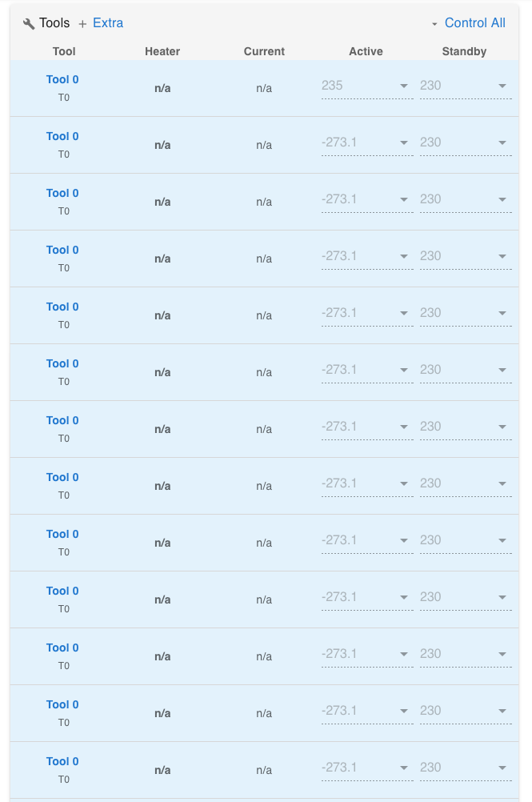Open the Active dropdown in the ninth tool row

click(x=404, y=540)
